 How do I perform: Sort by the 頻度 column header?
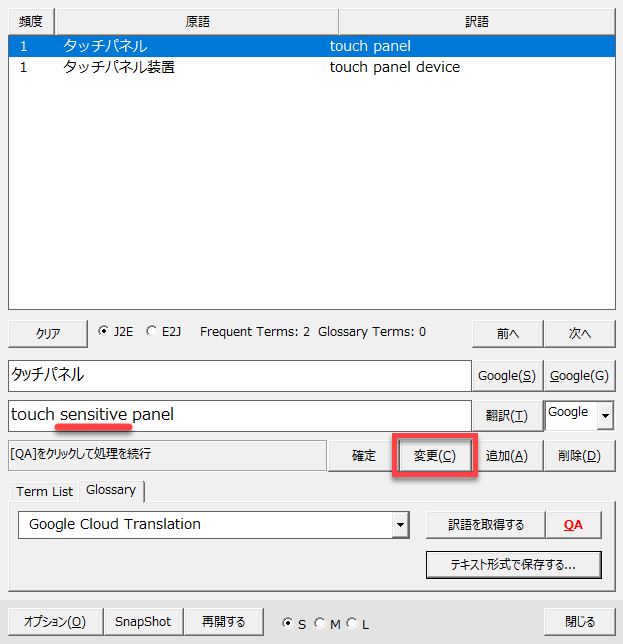[30, 21]
